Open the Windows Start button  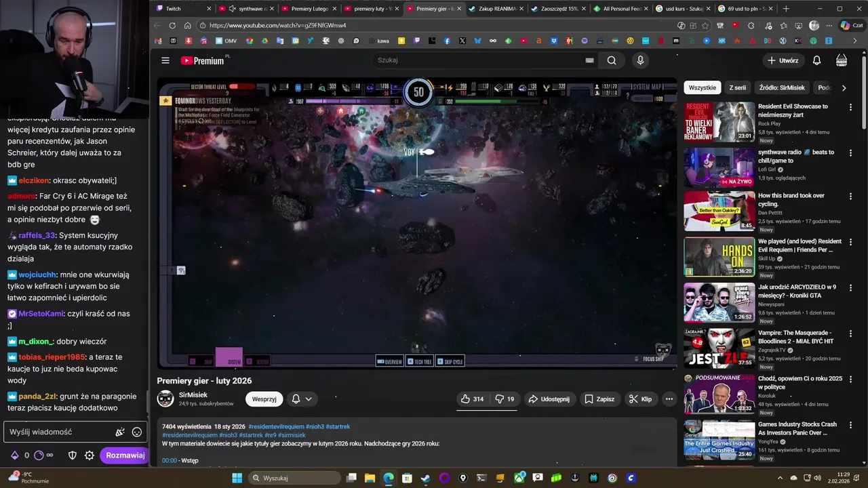coord(237,478)
